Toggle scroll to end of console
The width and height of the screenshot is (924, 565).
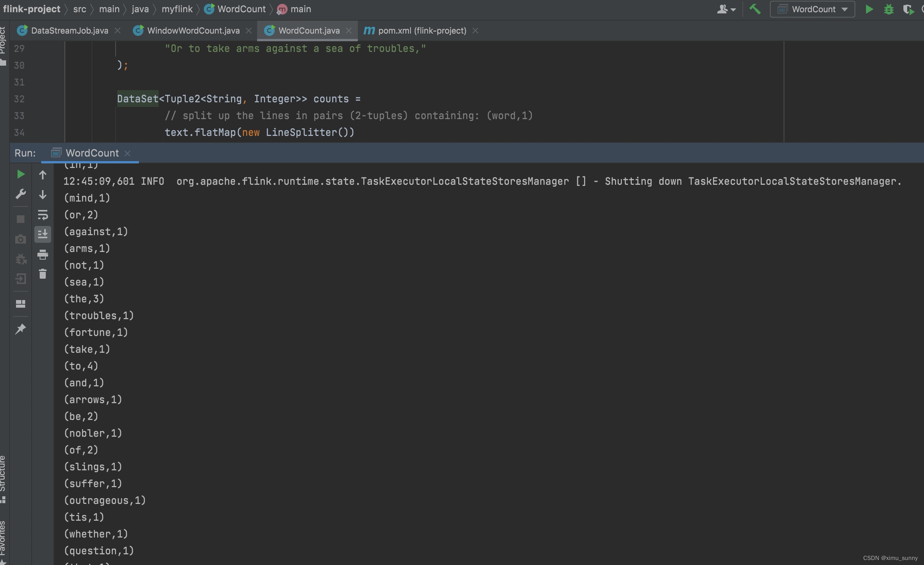[43, 234]
